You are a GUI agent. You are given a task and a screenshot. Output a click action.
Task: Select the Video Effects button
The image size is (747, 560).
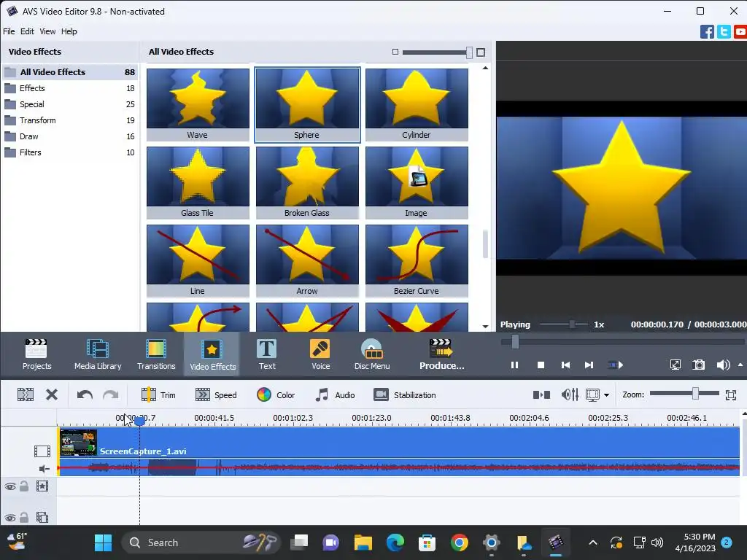click(212, 354)
